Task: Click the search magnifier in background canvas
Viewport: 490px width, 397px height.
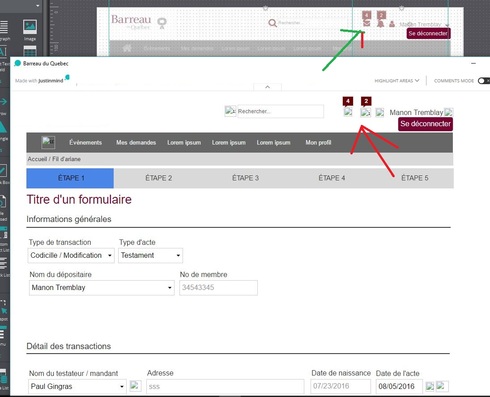Action: pos(272,23)
